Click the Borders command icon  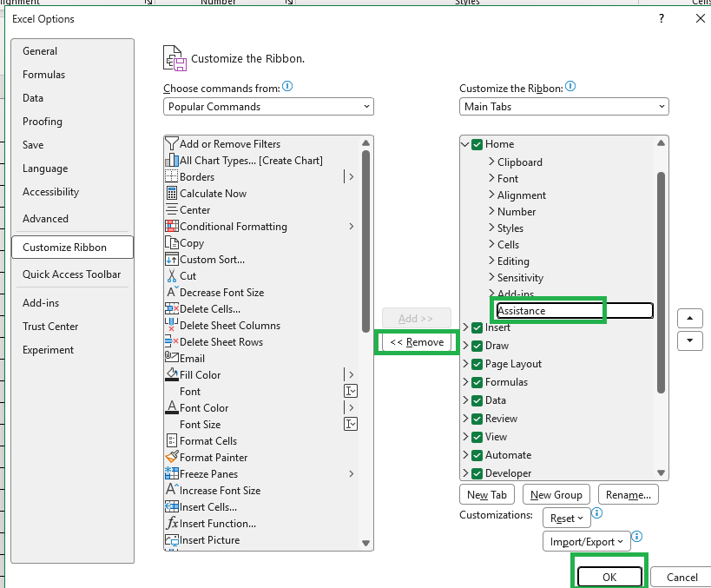tap(171, 176)
